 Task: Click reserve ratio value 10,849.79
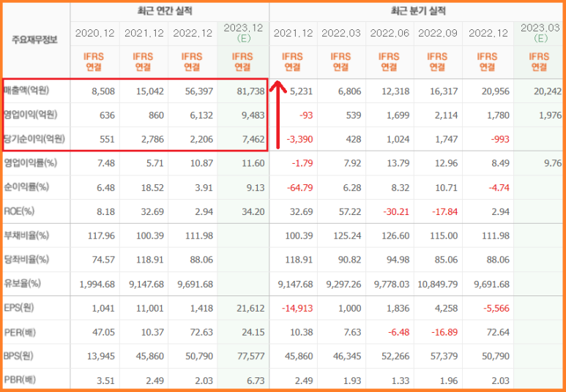coord(438,284)
